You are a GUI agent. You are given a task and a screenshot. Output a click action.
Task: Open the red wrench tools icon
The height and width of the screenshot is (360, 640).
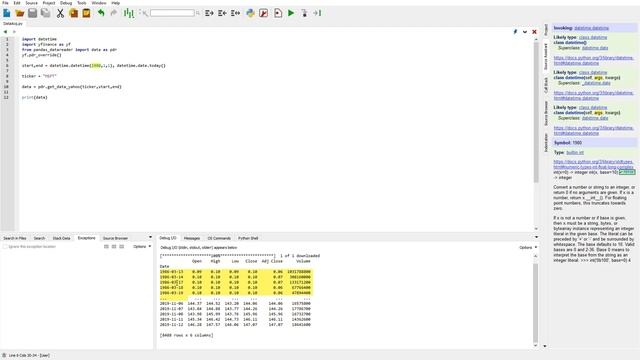[264, 13]
